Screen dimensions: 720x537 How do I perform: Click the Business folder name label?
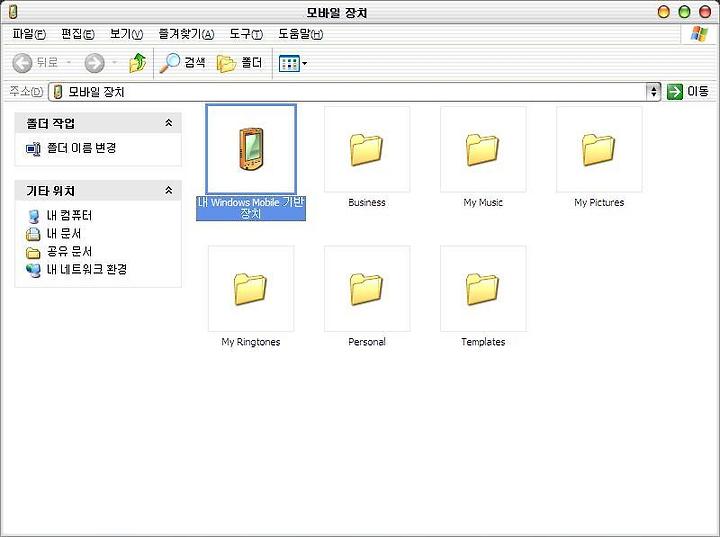tap(366, 203)
